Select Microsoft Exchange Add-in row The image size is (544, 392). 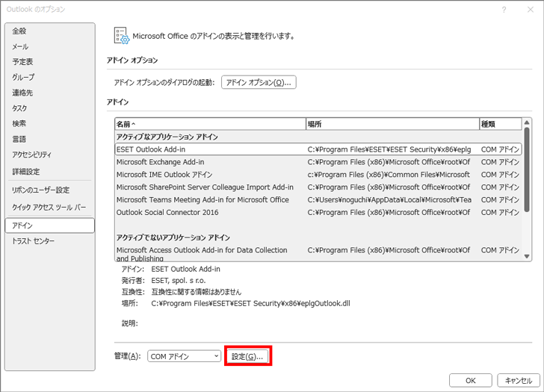(318, 162)
